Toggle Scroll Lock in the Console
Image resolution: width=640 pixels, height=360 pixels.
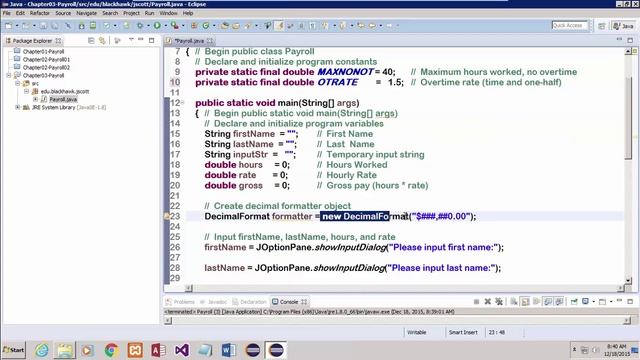(x=525, y=302)
